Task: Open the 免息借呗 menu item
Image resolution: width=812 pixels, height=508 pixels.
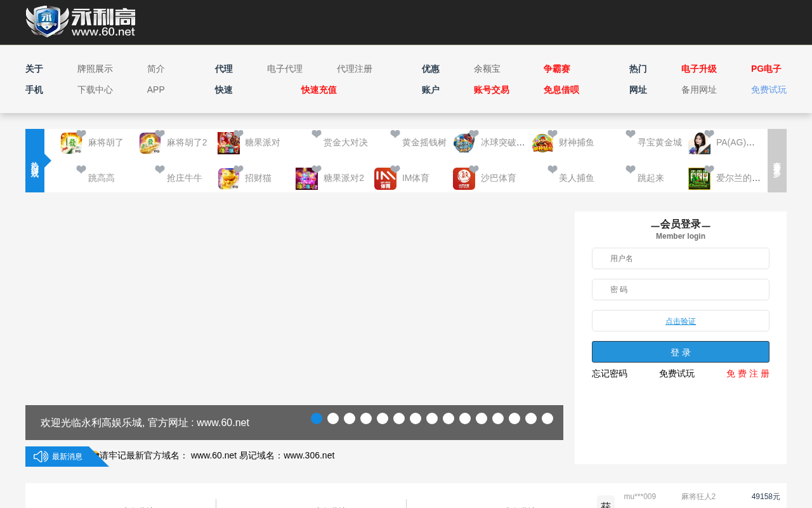Action: pos(561,90)
